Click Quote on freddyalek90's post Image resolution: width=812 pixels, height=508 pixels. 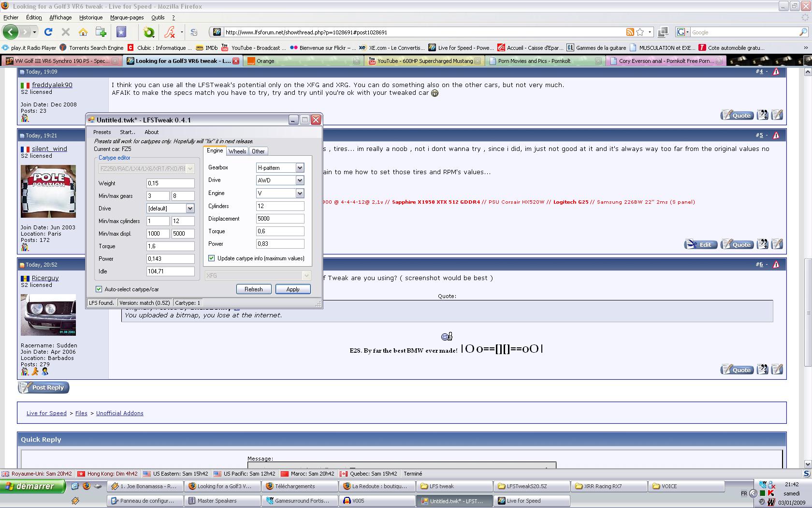pos(737,115)
